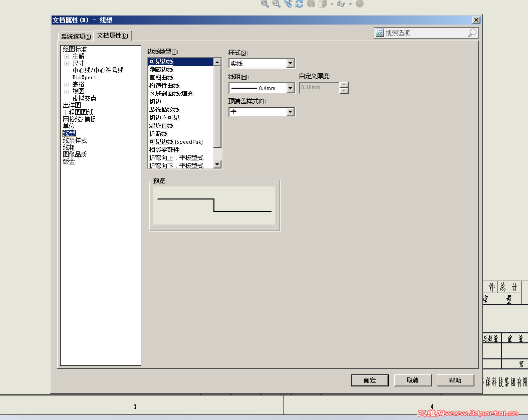The image size is (528, 420).
Task: Increase 自定义厚度 with the up stepper
Action: 344,85
